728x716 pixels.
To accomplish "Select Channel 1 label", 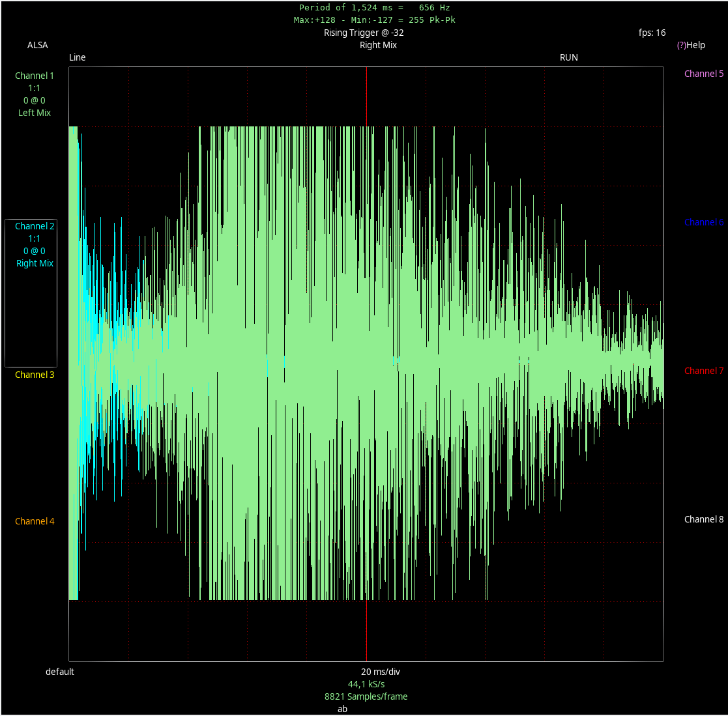I will point(35,76).
